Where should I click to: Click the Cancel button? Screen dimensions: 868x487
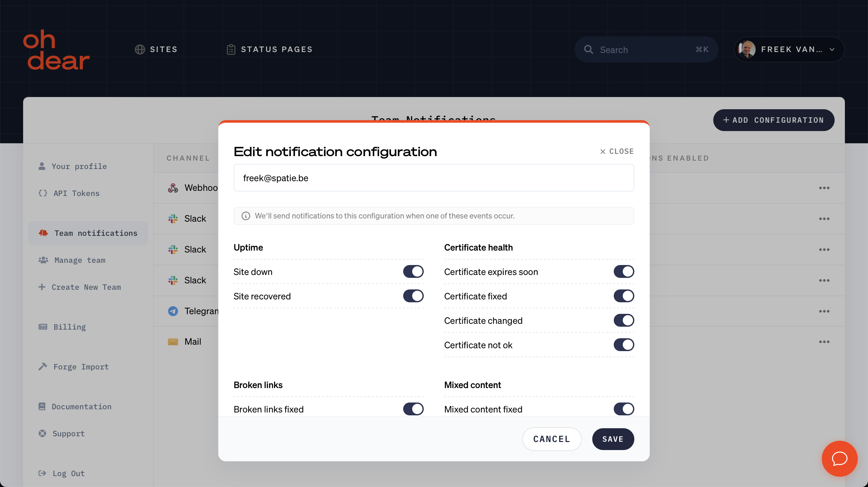551,439
